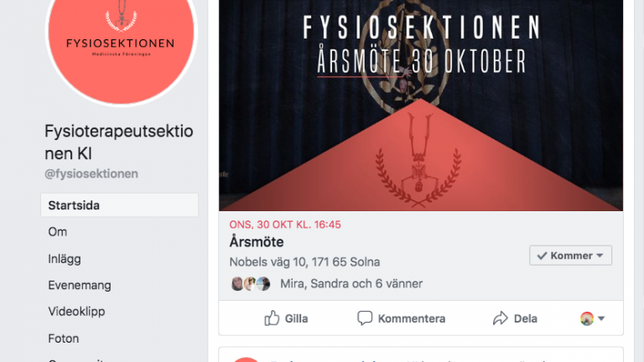The image size is (644, 362).
Task: Open the Evenemang section
Action: (80, 285)
